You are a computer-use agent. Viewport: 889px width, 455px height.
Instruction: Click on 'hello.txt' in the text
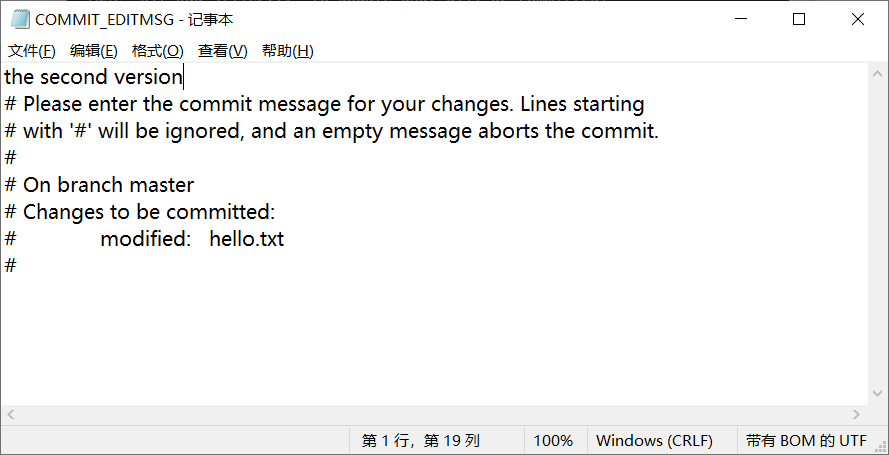point(247,239)
